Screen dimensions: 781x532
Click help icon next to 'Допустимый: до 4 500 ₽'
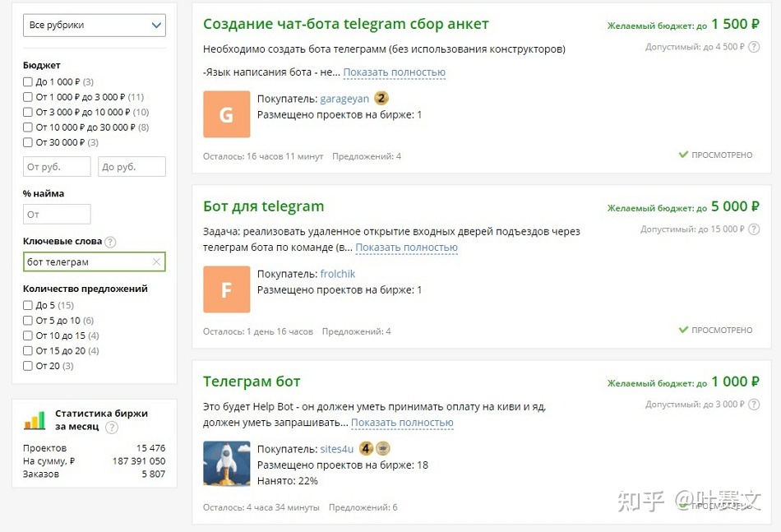pos(754,47)
